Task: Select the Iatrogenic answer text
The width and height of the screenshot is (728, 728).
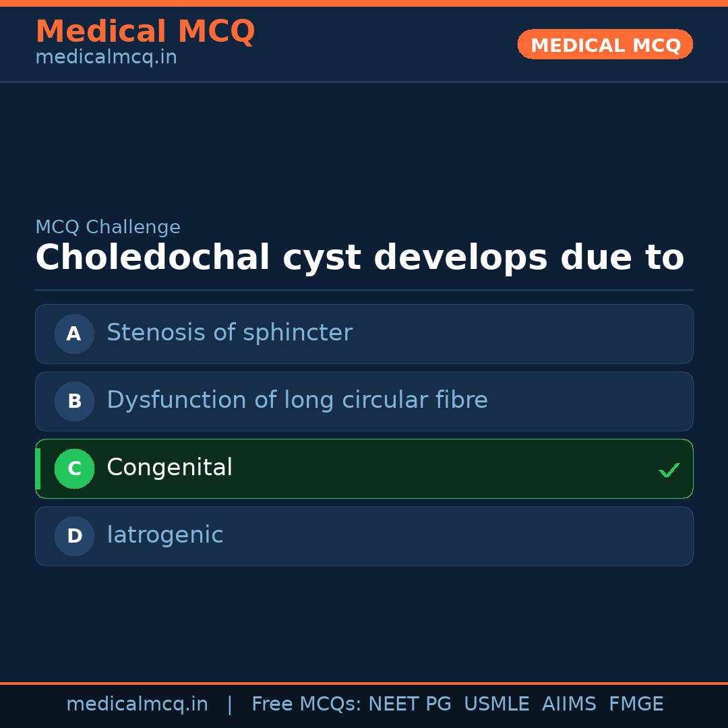Action: point(164,535)
